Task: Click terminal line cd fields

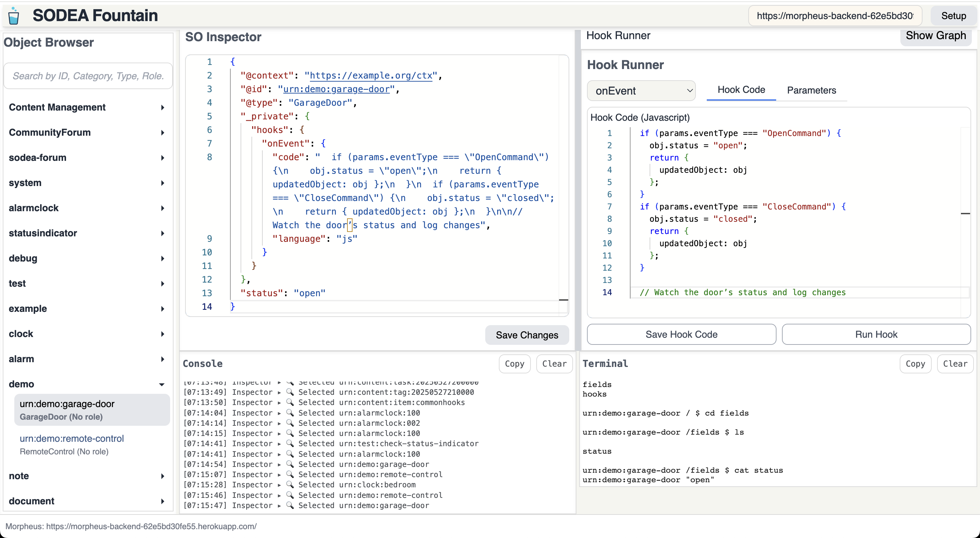Action: point(665,413)
